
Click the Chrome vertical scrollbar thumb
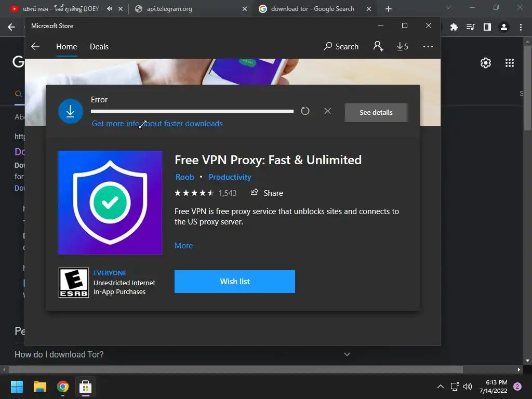tap(528, 87)
